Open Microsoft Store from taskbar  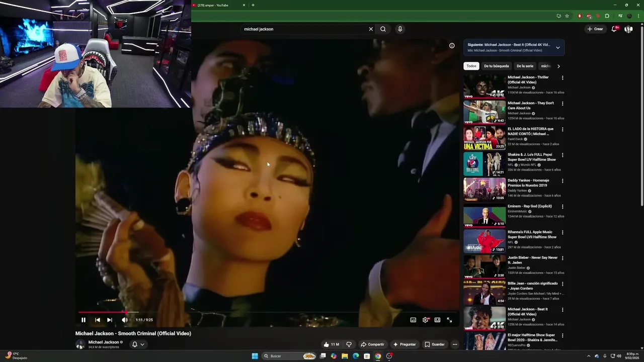[x=367, y=356]
